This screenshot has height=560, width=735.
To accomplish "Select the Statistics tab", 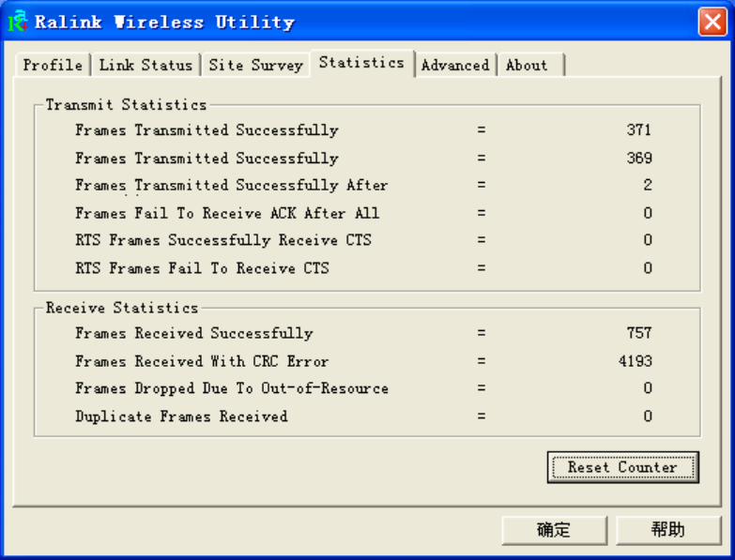I will (362, 62).
